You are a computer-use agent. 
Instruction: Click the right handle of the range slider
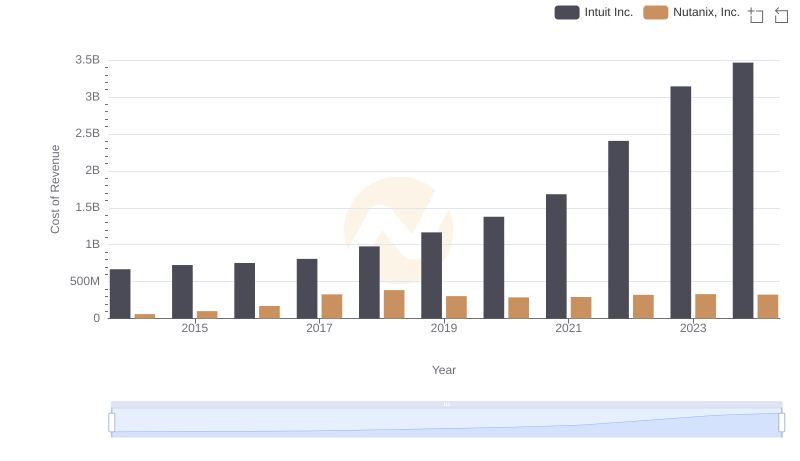pos(781,422)
